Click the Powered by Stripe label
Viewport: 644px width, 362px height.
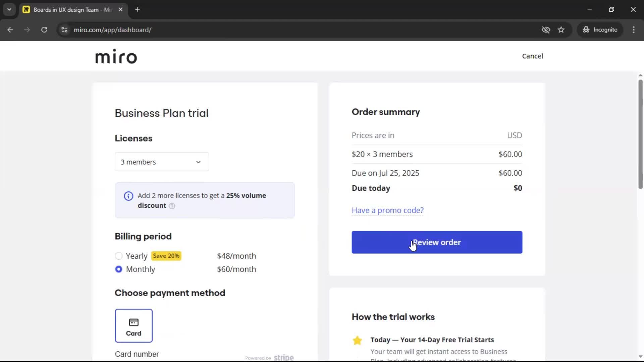click(x=269, y=358)
